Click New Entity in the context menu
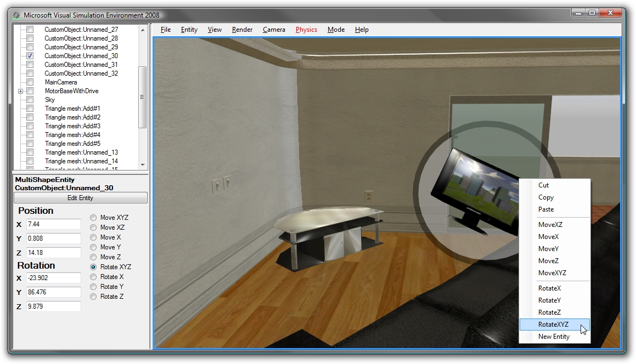The width and height of the screenshot is (636, 364). click(554, 336)
